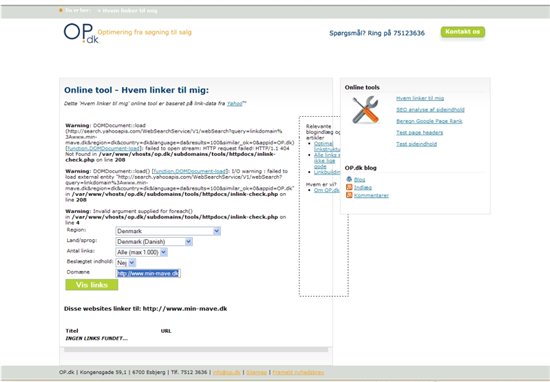The image size is (550, 382).
Task: Click the Domæne input field
Action: (x=148, y=273)
